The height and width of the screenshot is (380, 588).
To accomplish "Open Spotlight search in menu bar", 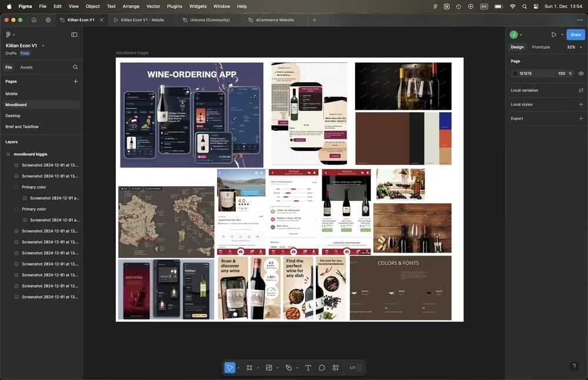I will click(524, 6).
